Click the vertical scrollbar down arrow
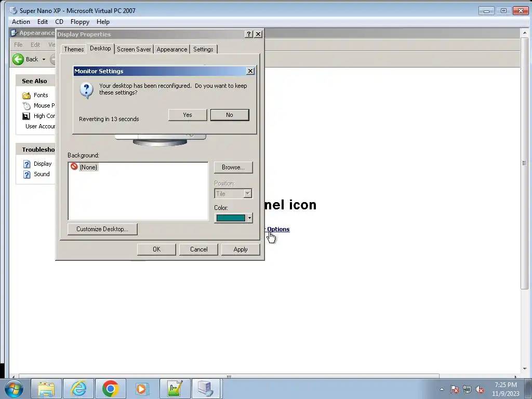This screenshot has width=532, height=399. coord(525,368)
